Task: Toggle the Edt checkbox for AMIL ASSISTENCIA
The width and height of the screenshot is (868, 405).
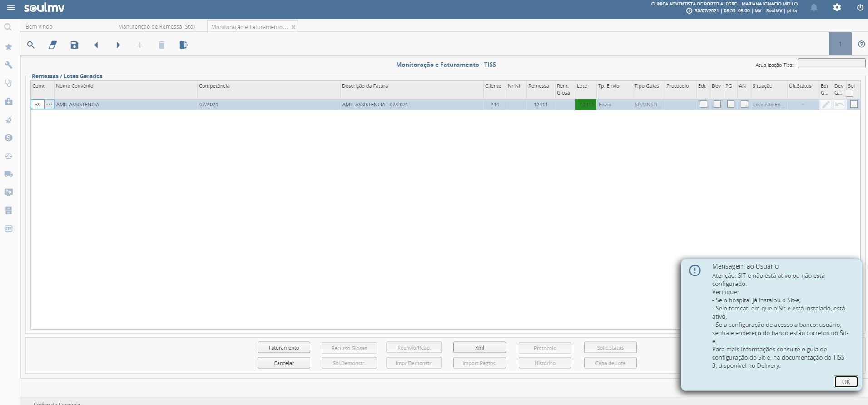Action: [704, 104]
